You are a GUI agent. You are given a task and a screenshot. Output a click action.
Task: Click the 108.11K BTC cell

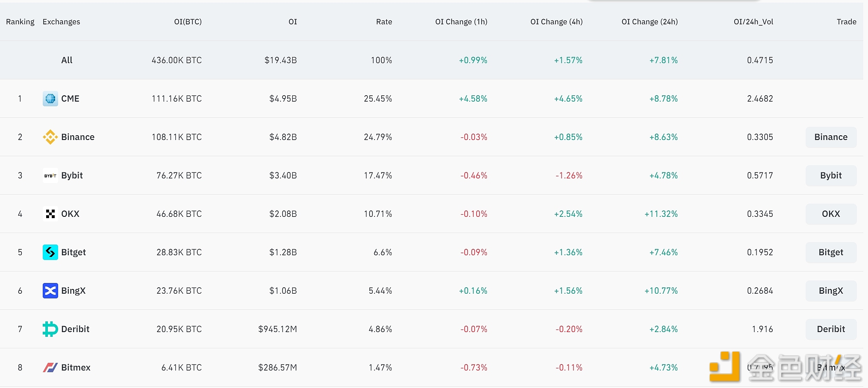click(177, 137)
